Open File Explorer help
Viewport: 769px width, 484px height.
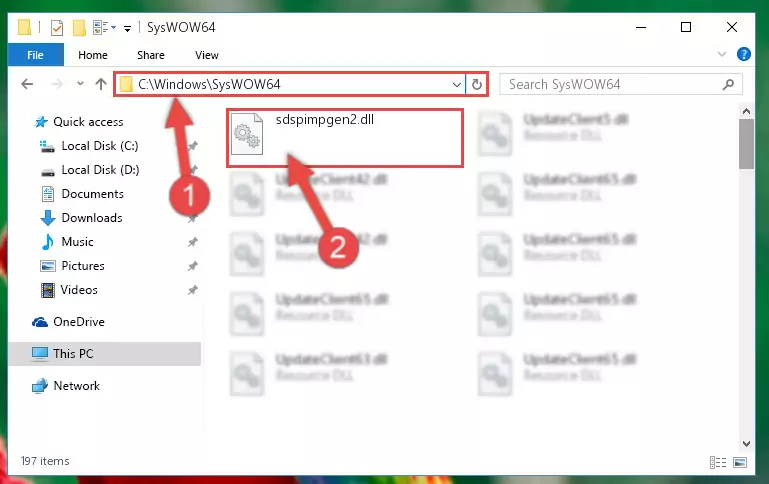pos(743,54)
